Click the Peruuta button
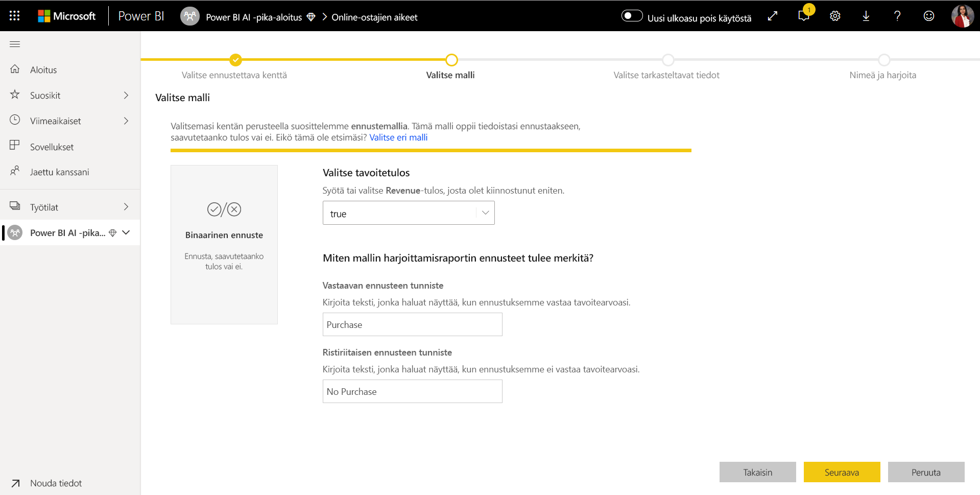This screenshot has height=495, width=980. [x=926, y=472]
